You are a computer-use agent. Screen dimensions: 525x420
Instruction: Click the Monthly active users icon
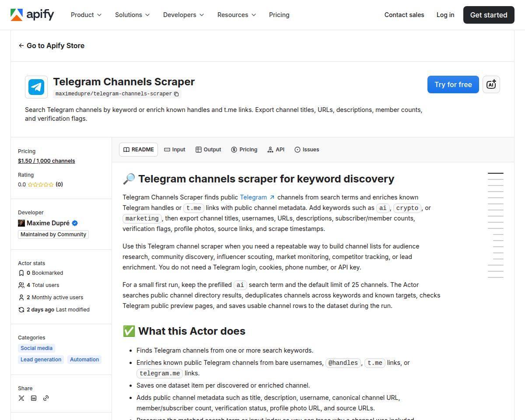(21, 297)
